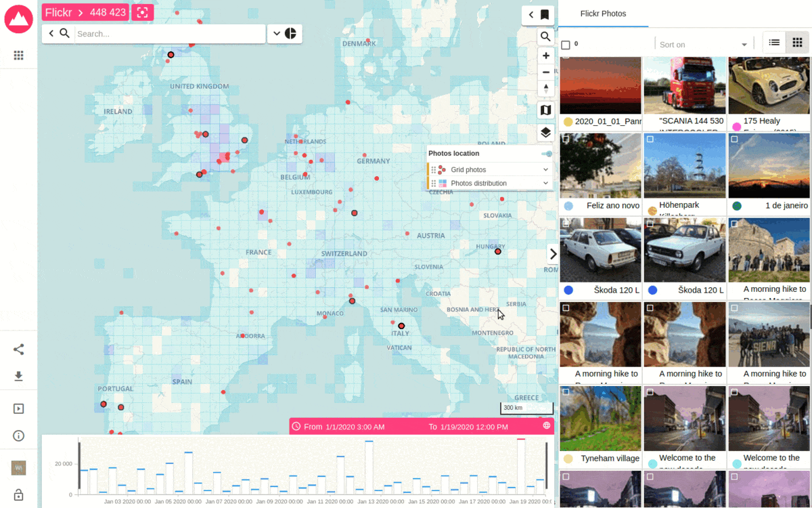Click the Photos distribution grid color icon
This screenshot has width=812, height=508.
click(442, 184)
